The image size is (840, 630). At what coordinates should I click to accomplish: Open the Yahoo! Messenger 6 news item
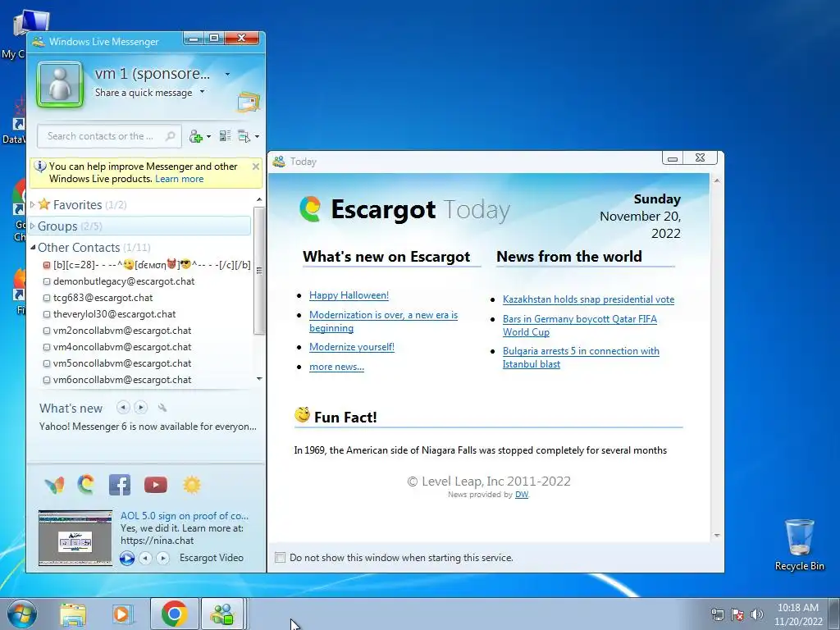(x=148, y=427)
